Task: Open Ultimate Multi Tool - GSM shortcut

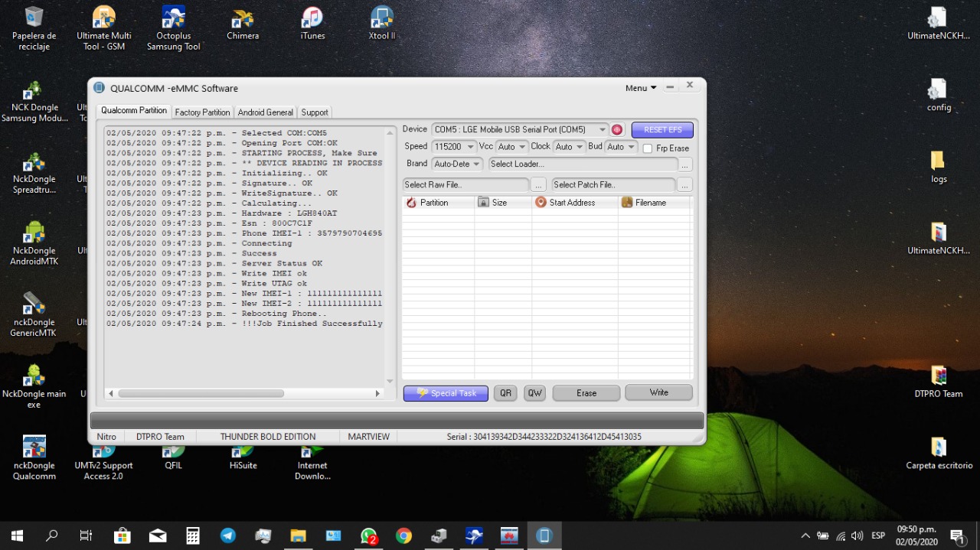Action: 104,29
